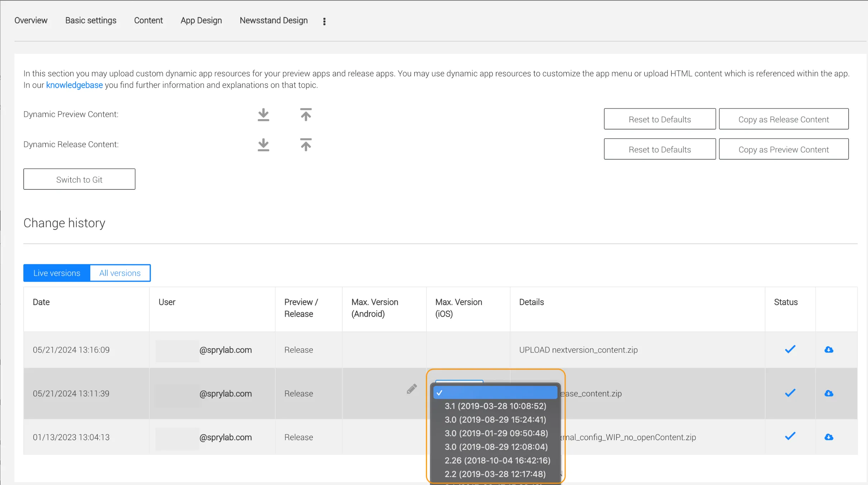Reset Dynamic Preview Content to defaults
Viewport: 868px width, 485px height.
tap(660, 119)
